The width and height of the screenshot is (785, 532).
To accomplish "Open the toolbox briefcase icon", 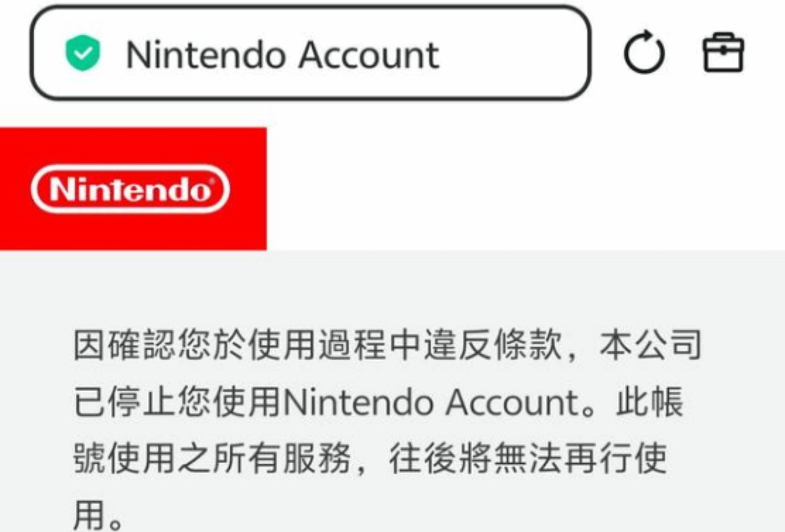I will 723,53.
